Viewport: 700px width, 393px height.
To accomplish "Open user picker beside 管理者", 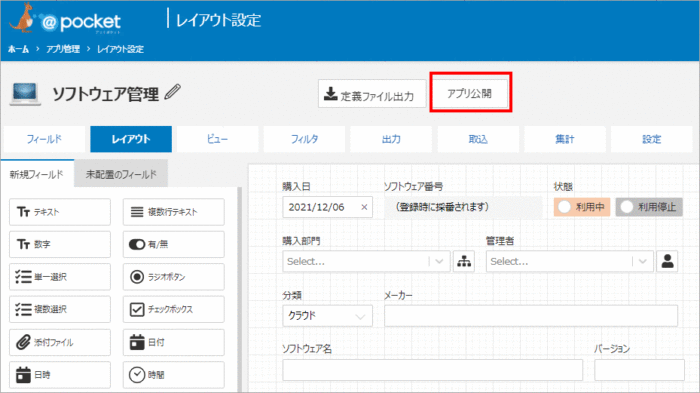I will tap(667, 261).
